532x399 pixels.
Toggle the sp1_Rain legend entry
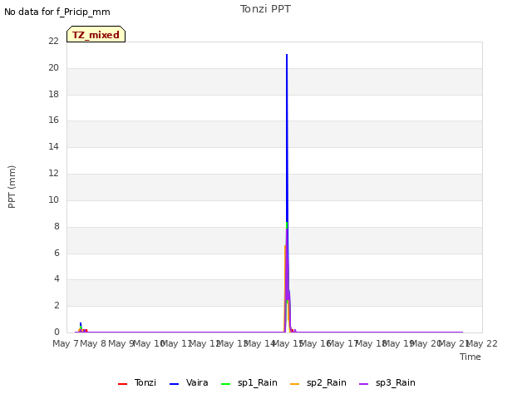click(x=249, y=383)
